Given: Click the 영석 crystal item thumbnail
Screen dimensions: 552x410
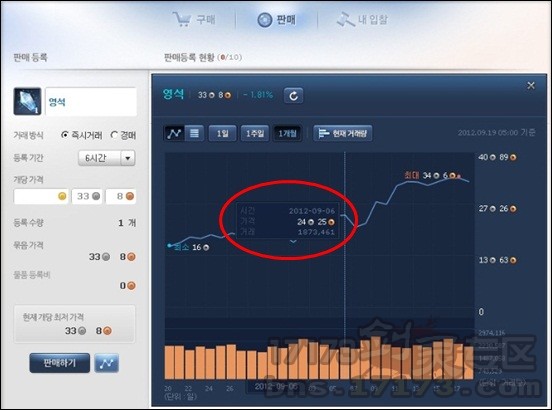Looking at the screenshot, I should point(27,101).
